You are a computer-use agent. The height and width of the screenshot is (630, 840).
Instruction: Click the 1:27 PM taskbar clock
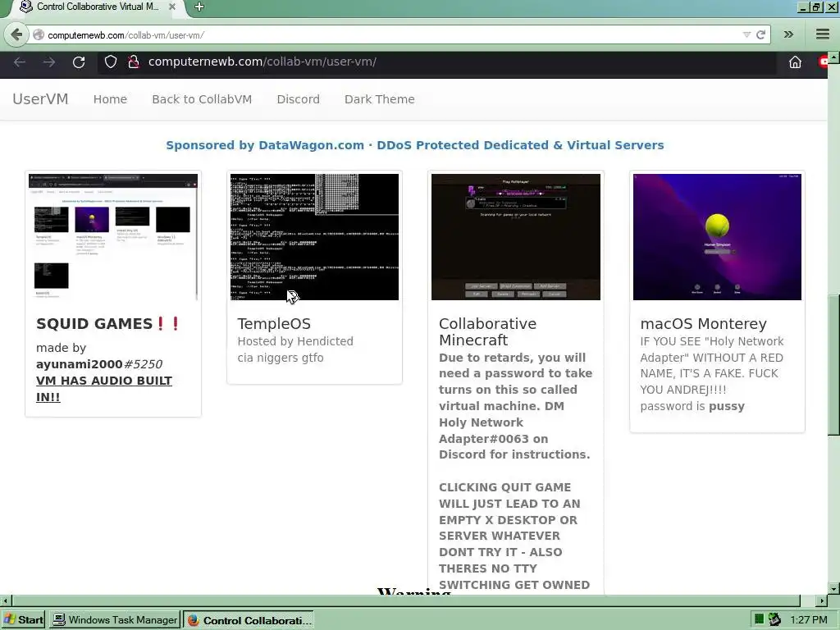[x=808, y=620]
